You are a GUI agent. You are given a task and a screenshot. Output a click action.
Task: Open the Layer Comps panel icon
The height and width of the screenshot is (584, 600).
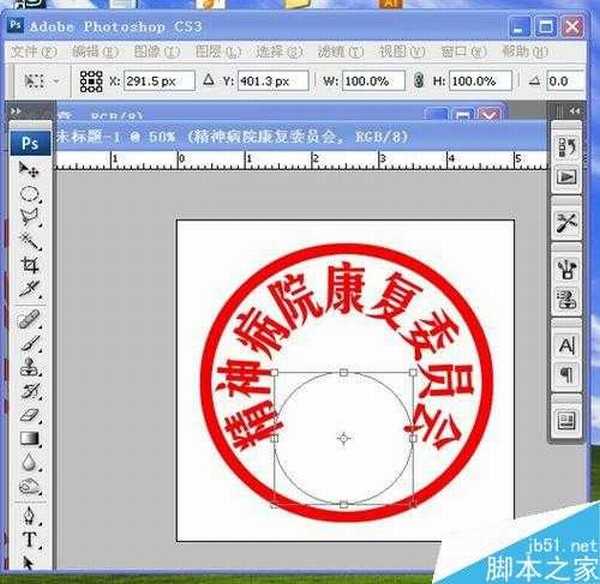(x=567, y=421)
